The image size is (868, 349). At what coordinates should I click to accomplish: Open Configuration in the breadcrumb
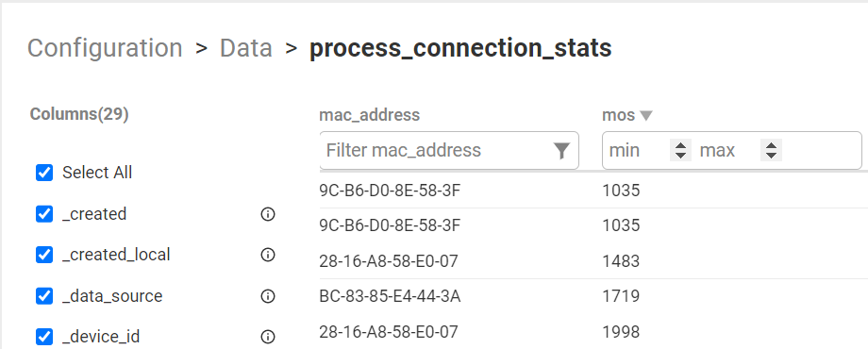[x=105, y=48]
